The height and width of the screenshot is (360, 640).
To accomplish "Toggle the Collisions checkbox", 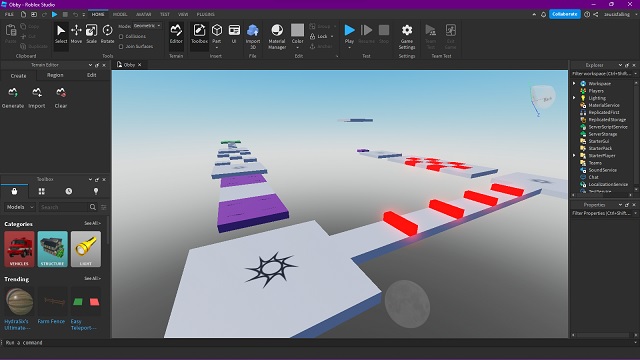I will pyautogui.click(x=121, y=36).
